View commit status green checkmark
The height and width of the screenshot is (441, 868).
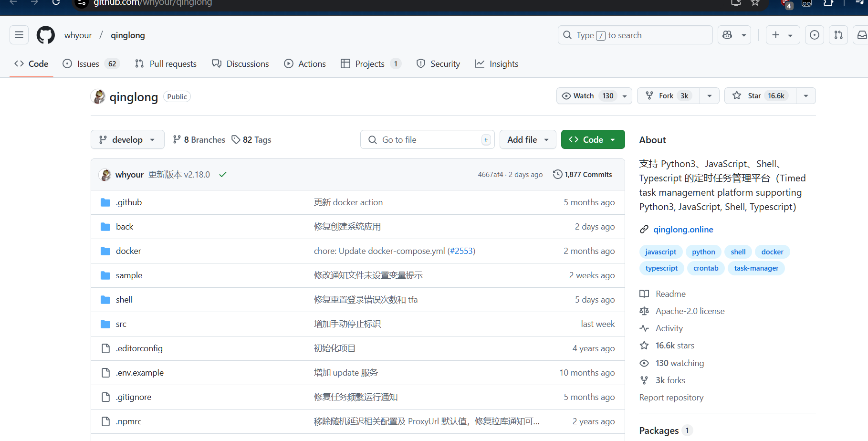pyautogui.click(x=223, y=175)
